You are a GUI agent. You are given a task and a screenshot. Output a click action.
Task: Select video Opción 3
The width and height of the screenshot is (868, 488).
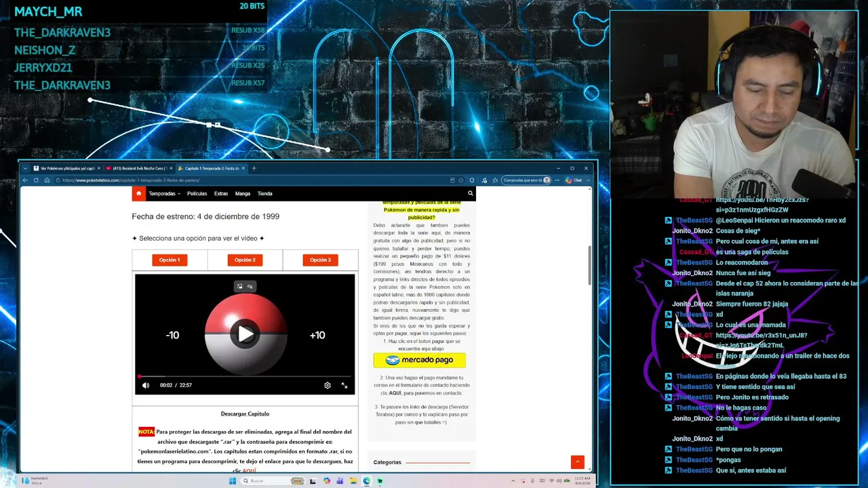point(320,260)
